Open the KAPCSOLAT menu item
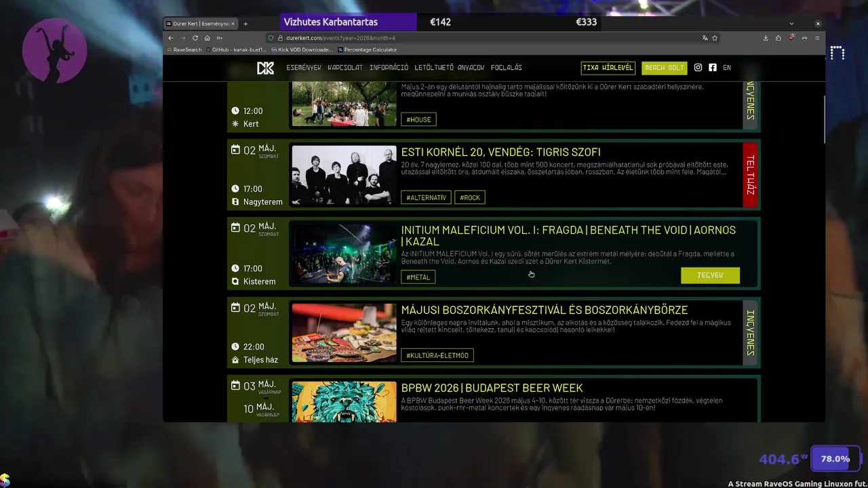Screen dimensions: 868x488 click(344, 68)
